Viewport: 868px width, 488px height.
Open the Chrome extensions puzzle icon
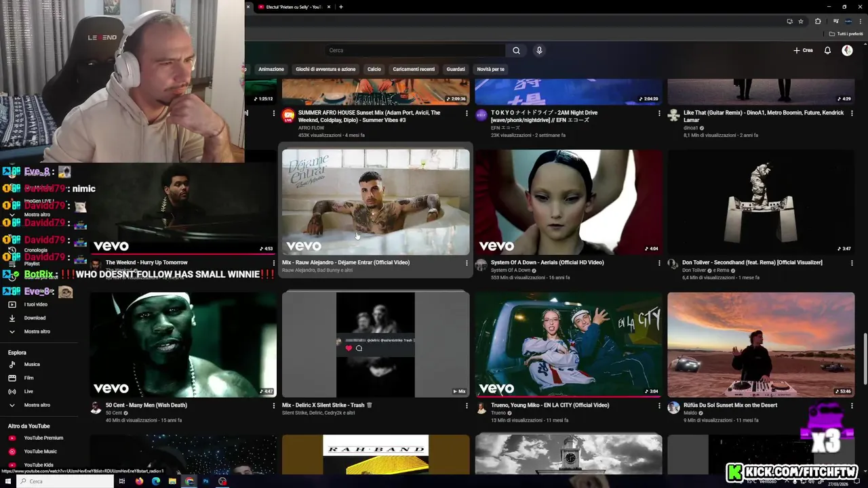pos(818,21)
